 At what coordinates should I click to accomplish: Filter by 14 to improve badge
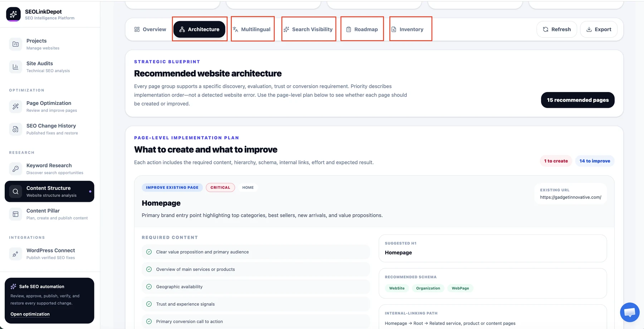click(595, 161)
